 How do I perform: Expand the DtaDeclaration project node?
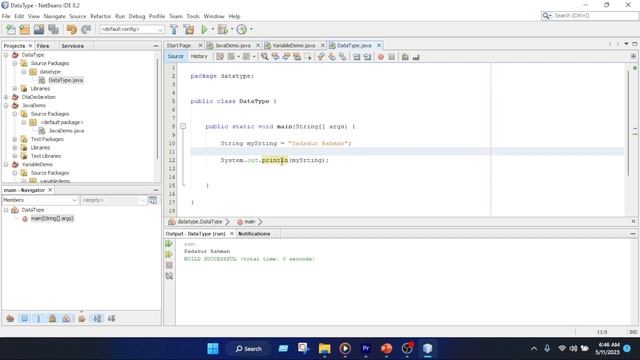(6, 97)
